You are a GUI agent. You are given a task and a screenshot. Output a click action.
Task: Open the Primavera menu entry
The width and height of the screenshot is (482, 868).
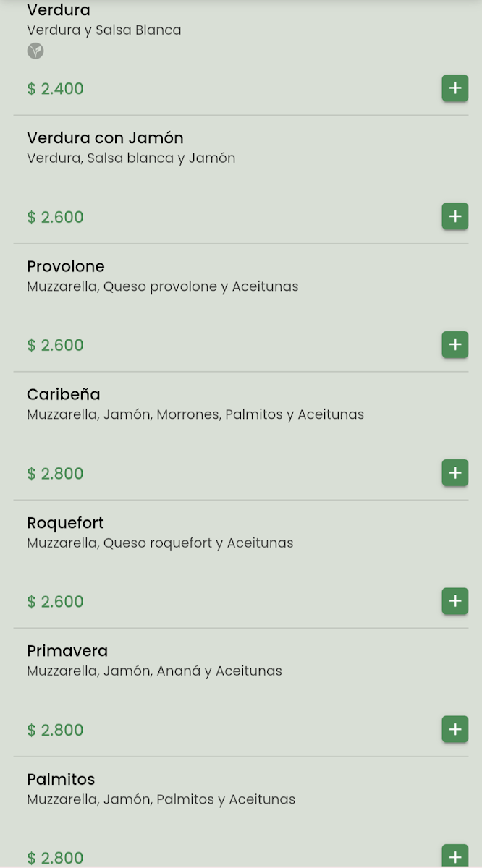point(67,650)
